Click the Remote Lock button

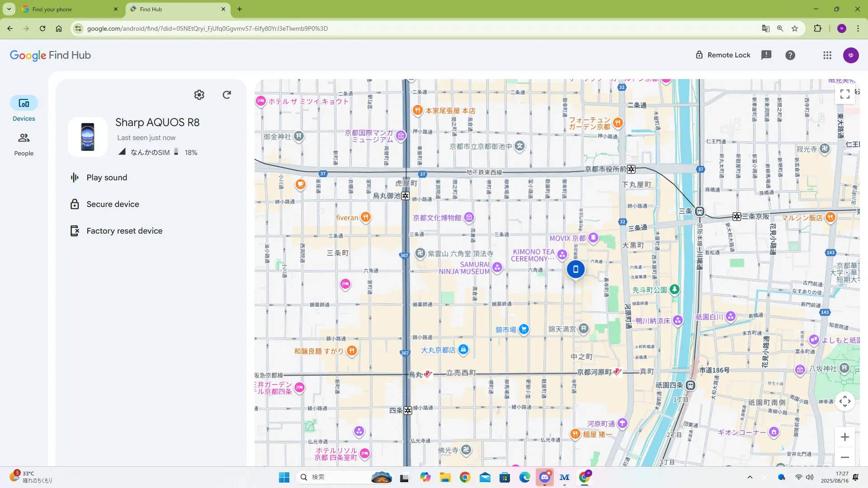click(x=723, y=55)
